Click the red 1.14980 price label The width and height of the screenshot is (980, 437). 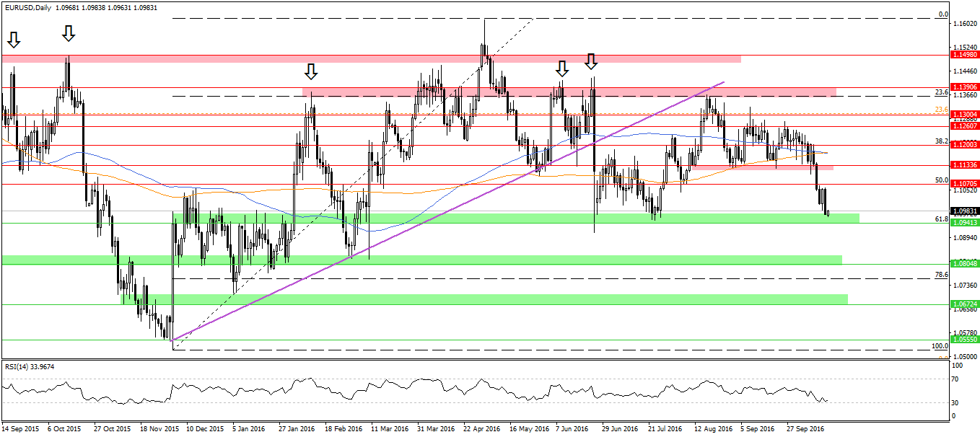coord(964,55)
